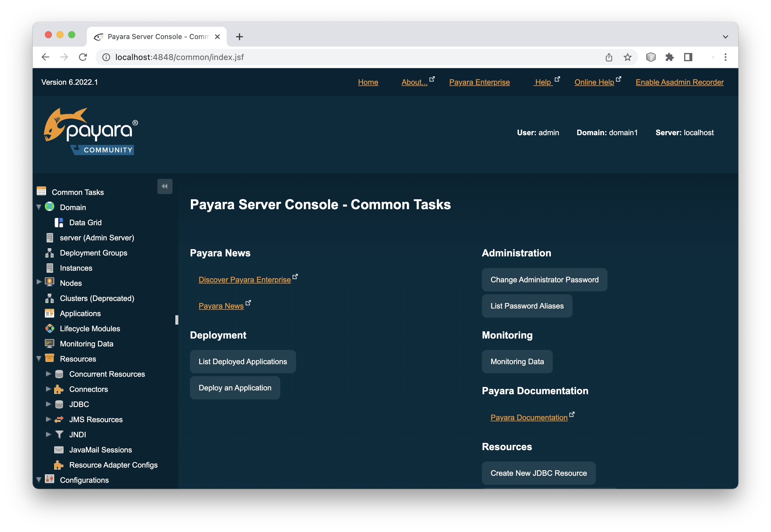Collapse the Domain tree node

pos(39,207)
